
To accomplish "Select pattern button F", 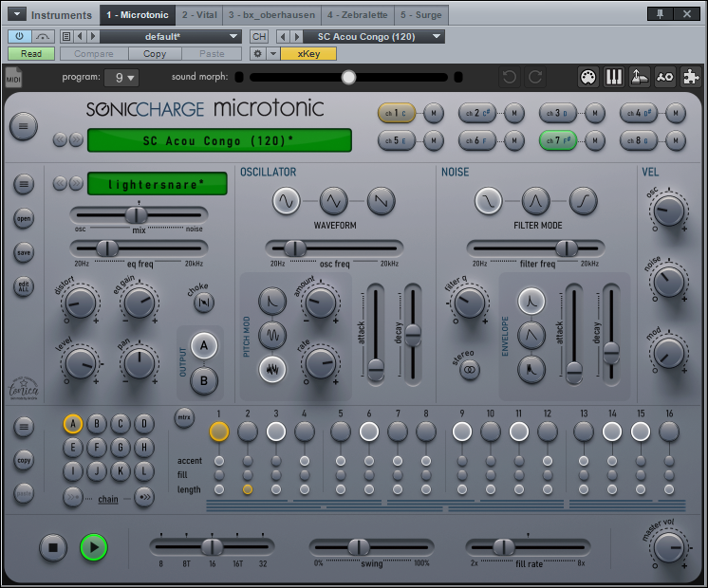I will (x=96, y=448).
